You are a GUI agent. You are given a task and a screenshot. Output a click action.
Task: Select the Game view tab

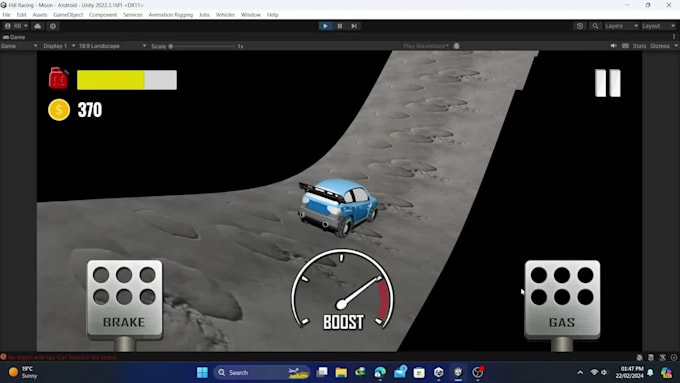(x=14, y=37)
